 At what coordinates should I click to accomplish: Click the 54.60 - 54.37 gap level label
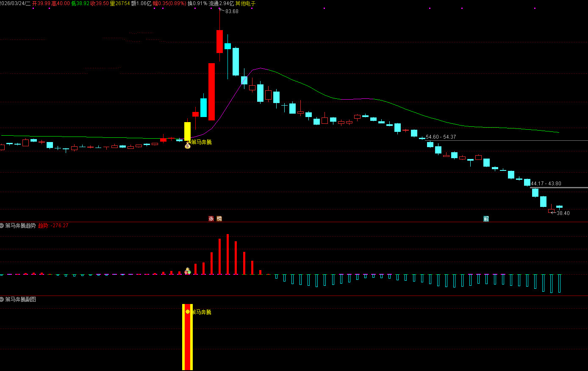(441, 137)
